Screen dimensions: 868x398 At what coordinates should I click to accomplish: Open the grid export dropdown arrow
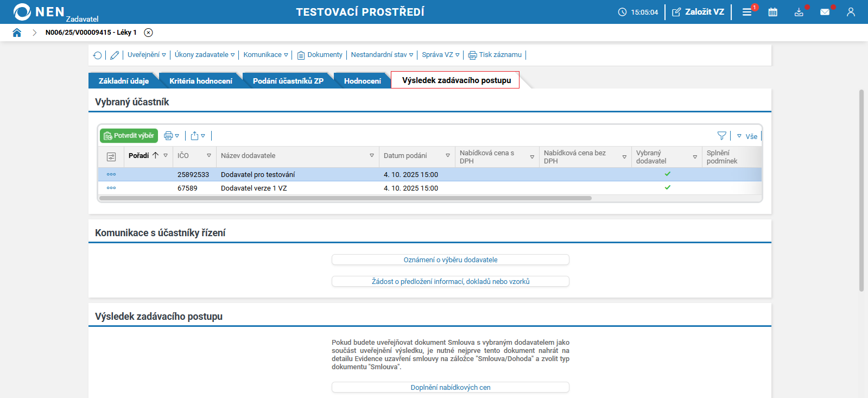point(203,136)
